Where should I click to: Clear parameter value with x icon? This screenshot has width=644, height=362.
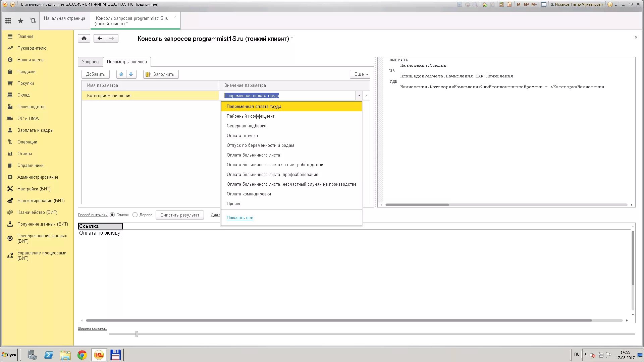(x=366, y=96)
